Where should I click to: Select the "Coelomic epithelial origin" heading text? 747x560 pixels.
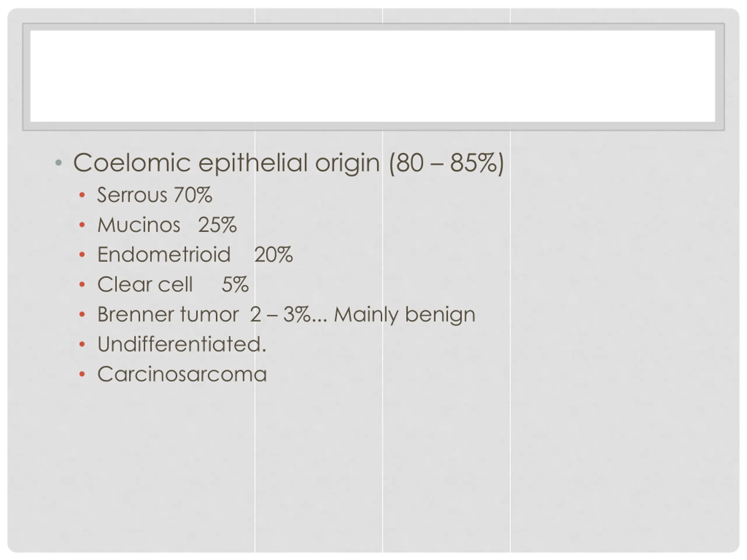pos(227,163)
